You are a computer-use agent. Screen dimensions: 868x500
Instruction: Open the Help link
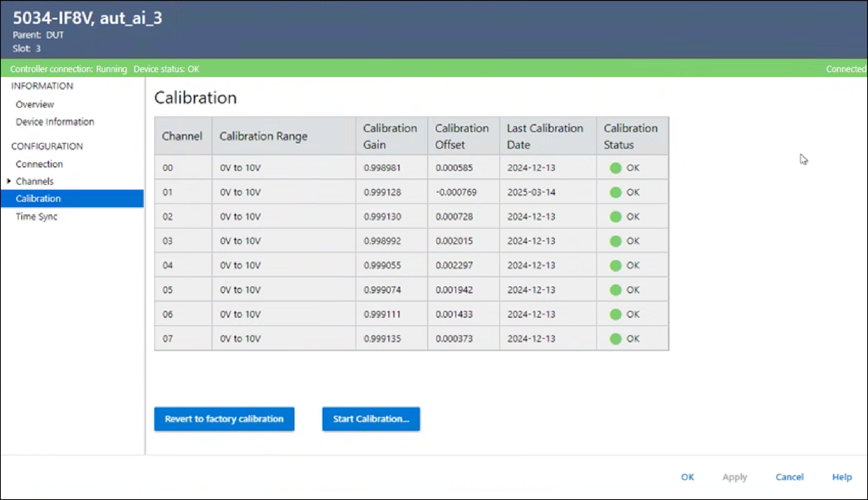[842, 477]
